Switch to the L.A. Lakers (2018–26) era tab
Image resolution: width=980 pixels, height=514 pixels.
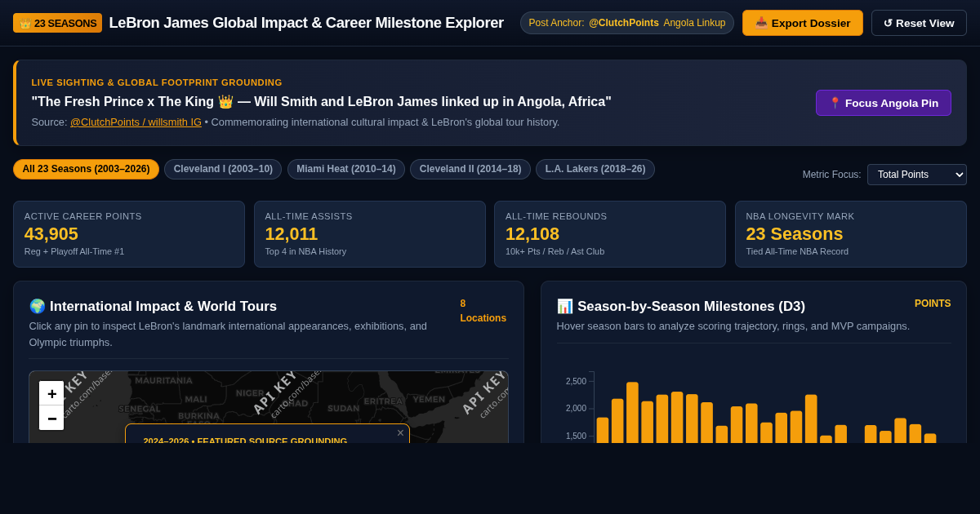595,169
